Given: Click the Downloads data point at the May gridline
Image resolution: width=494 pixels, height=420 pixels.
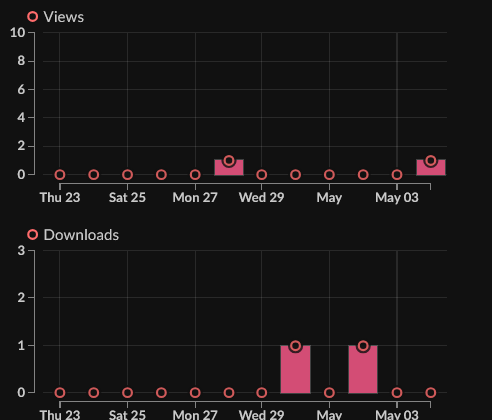Looking at the screenshot, I should (x=330, y=393).
